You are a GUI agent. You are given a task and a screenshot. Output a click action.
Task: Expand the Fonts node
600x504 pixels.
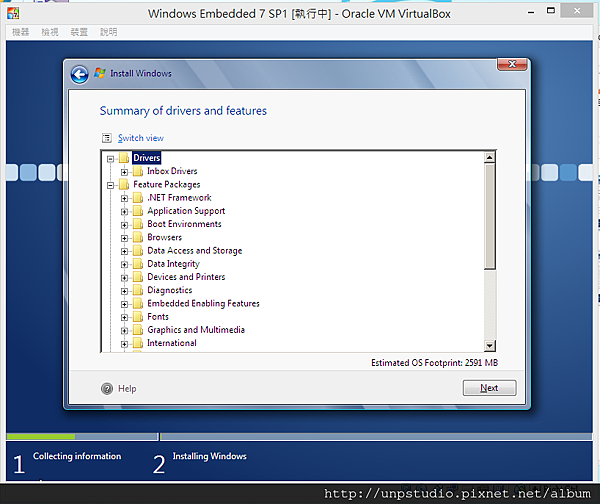124,318
